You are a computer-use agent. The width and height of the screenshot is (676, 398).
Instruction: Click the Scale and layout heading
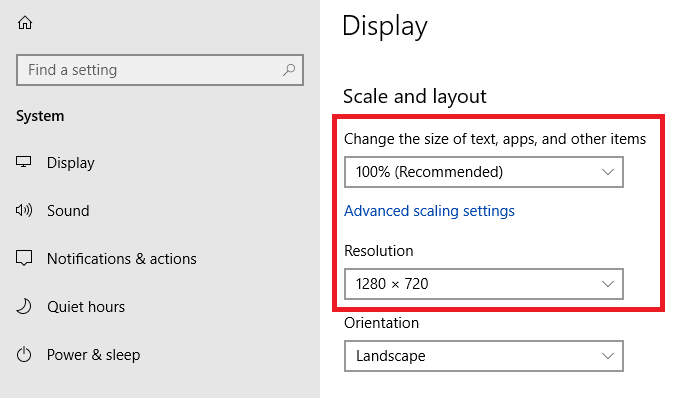[x=415, y=96]
